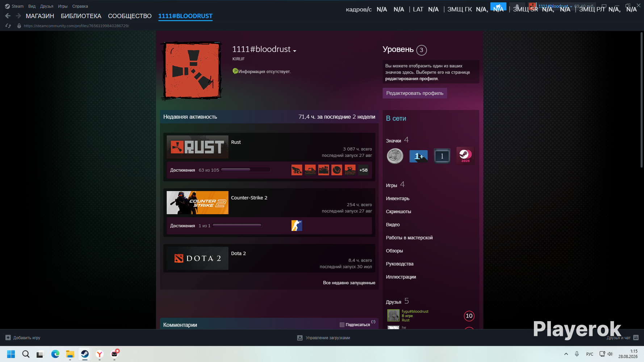Open the dark badge showing number 1

(442, 156)
